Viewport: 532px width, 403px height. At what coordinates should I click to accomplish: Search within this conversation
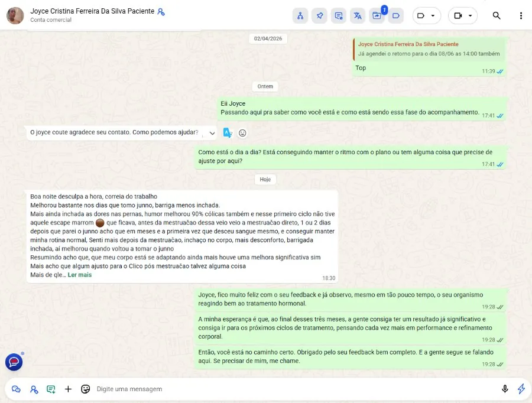(497, 15)
